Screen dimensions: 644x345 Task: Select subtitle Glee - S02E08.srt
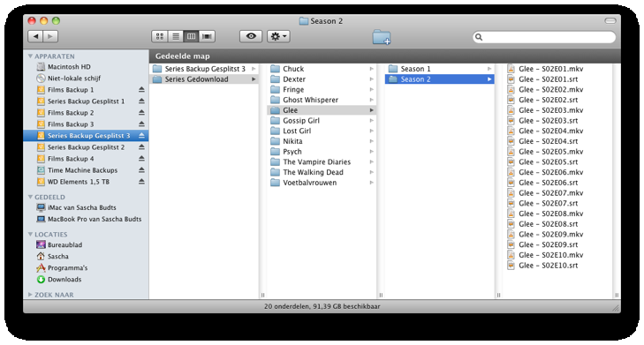(x=557, y=224)
